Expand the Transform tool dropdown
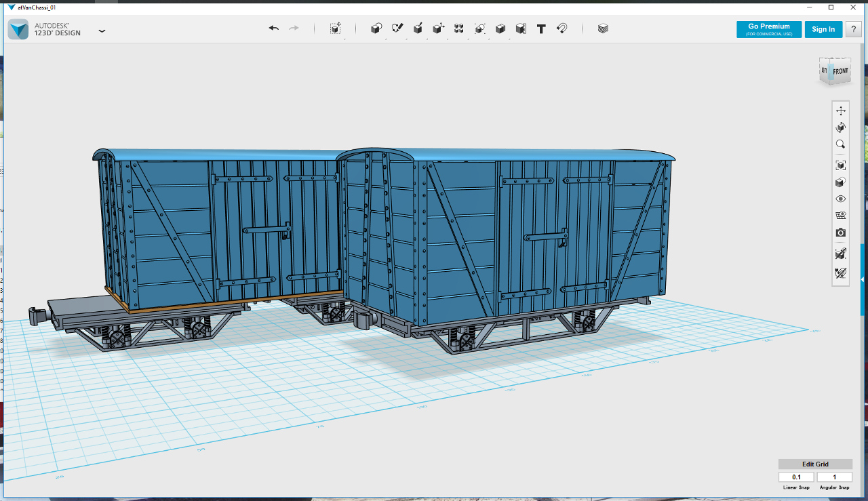Screen dimensions: 868x501 pos(336,28)
